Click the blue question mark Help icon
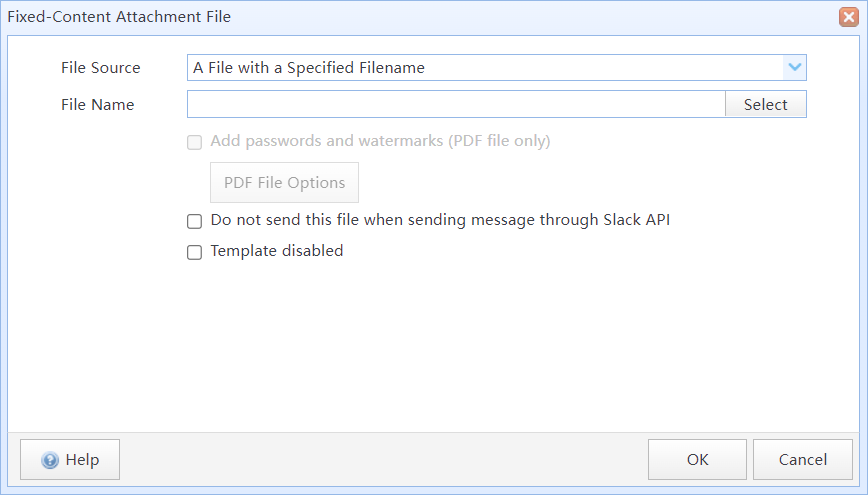The height and width of the screenshot is (495, 868). coord(50,460)
